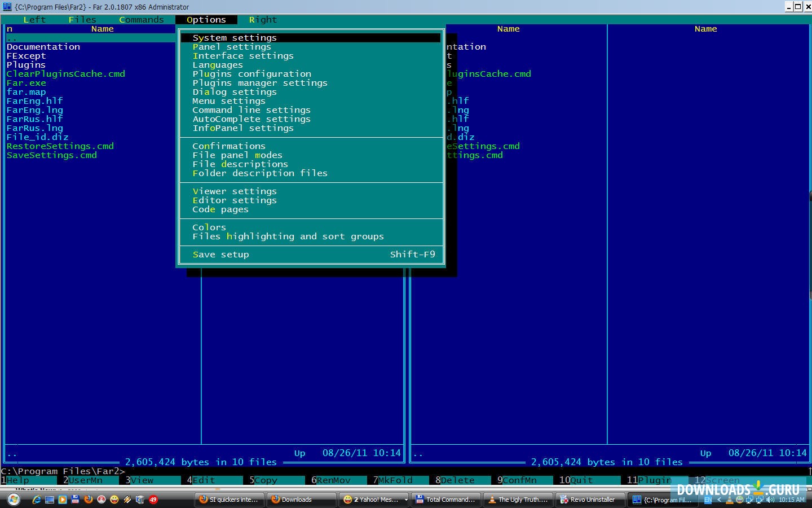The height and width of the screenshot is (508, 812).
Task: Click F3 View key bar button
Action: (x=153, y=480)
